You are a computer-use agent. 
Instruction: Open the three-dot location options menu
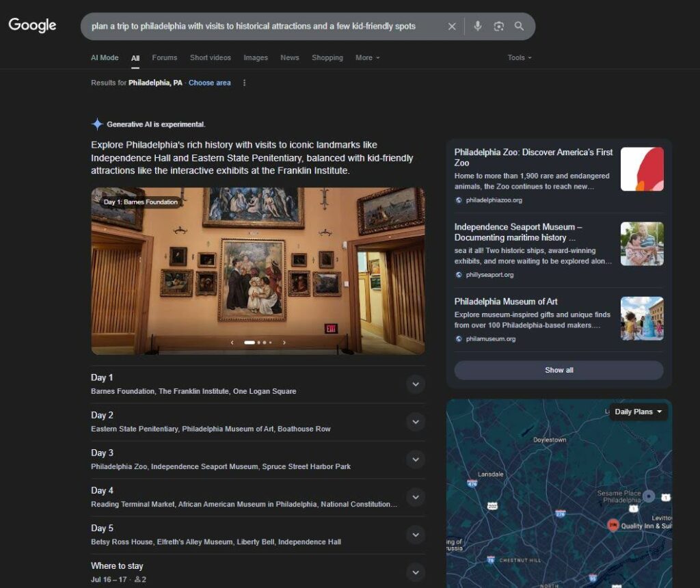click(244, 83)
